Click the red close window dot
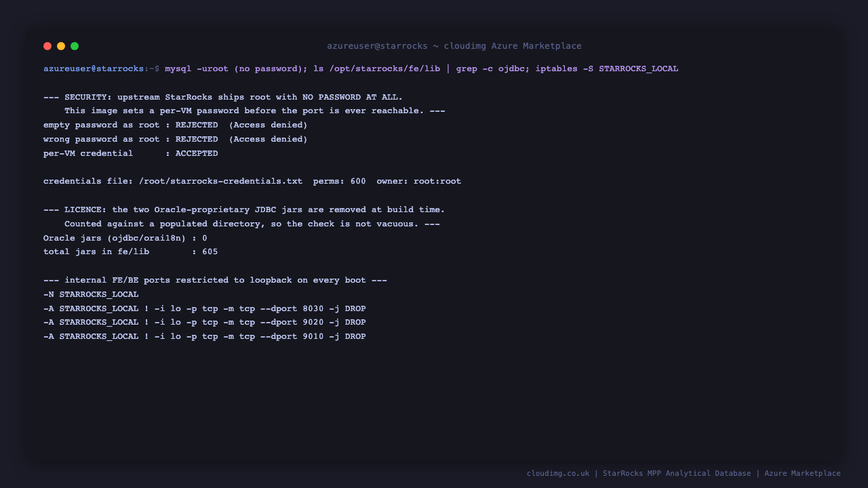 click(47, 46)
